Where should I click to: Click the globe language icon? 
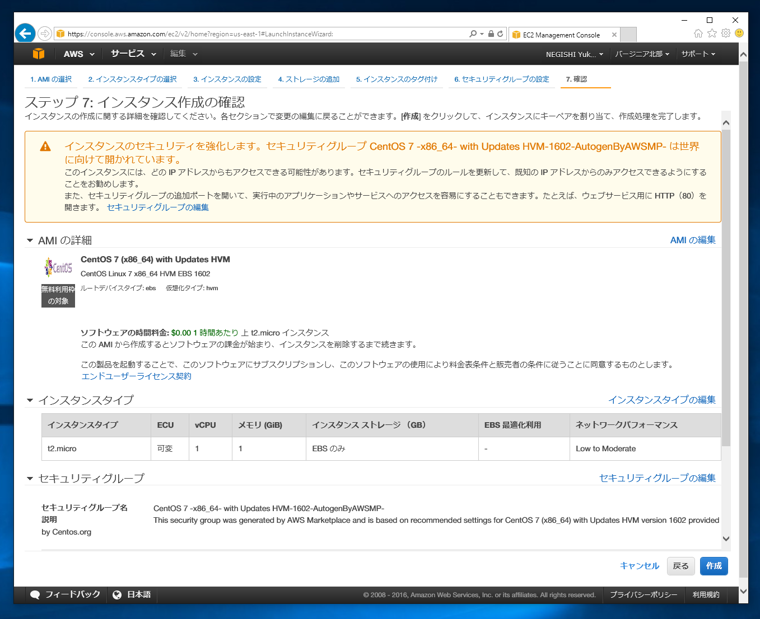point(117,595)
